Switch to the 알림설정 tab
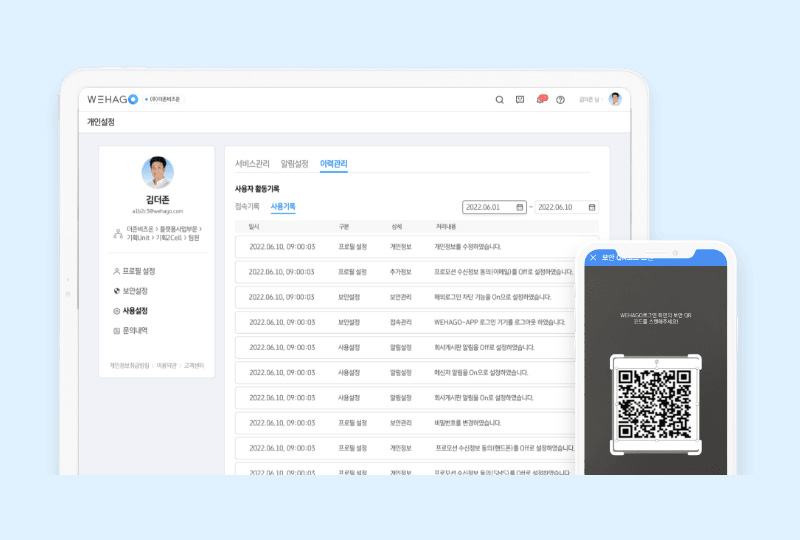The image size is (800, 540). coord(294,164)
